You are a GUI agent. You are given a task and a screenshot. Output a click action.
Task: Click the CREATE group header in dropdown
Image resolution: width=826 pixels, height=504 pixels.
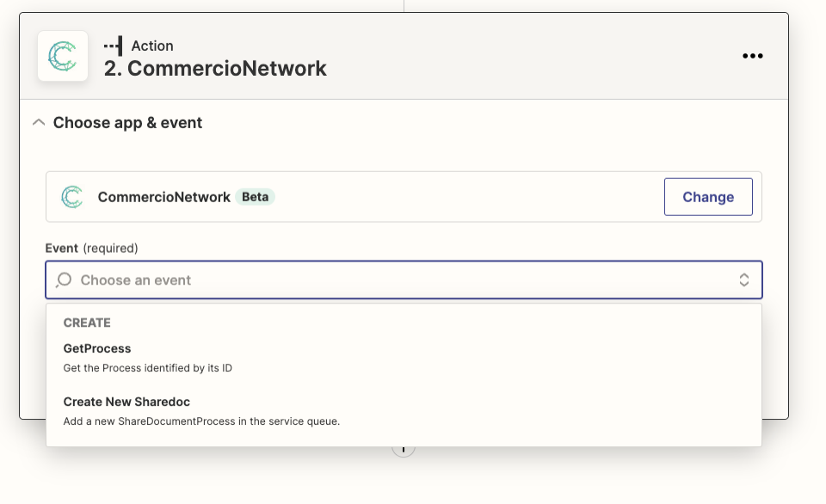87,323
